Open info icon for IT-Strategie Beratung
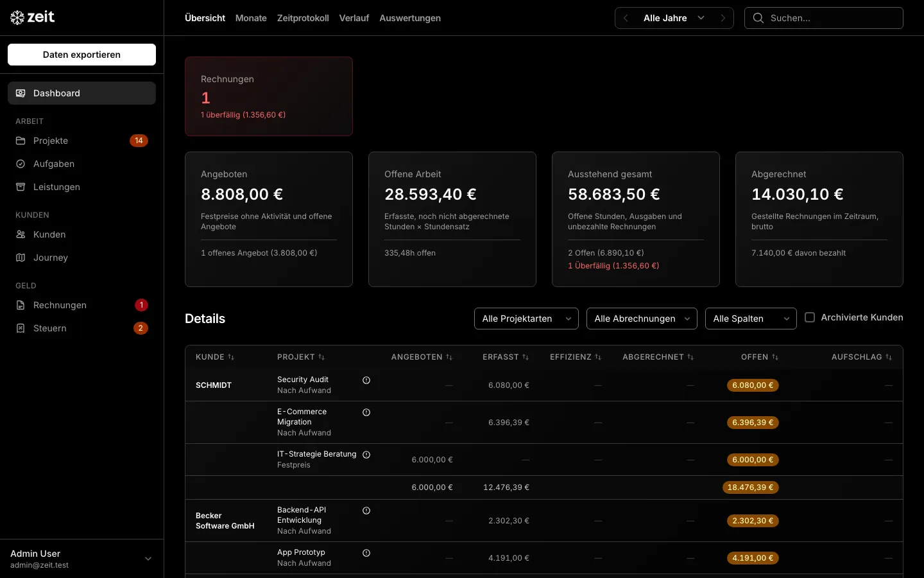This screenshot has width=924, height=578. coord(366,455)
